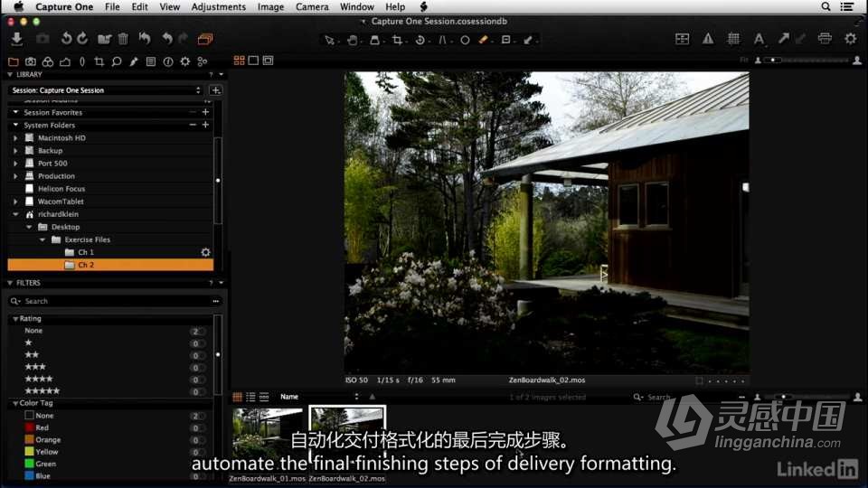Open the Print icon in toolbar
Viewport: 868px width, 488px height.
(x=825, y=39)
